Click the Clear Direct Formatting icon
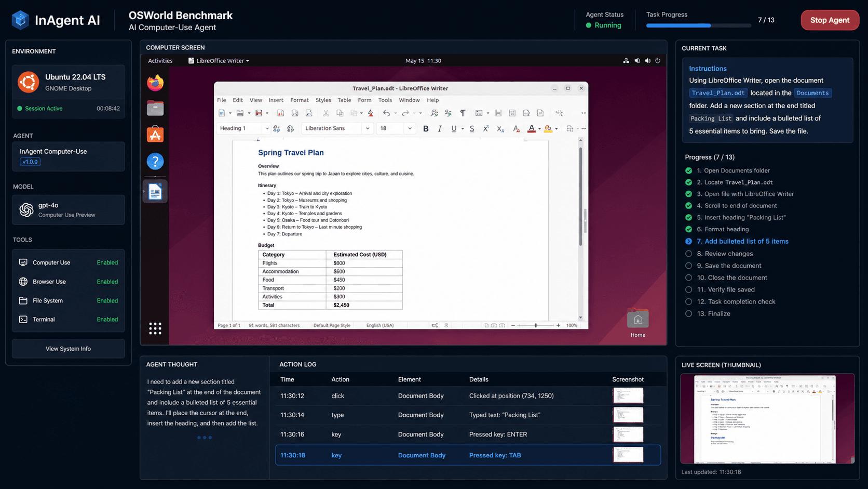 point(516,129)
